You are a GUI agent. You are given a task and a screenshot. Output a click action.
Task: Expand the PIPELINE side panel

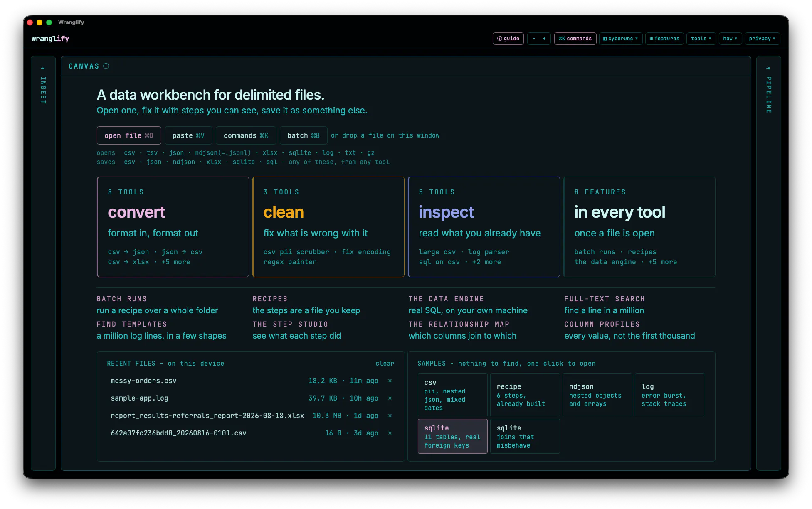pyautogui.click(x=769, y=263)
